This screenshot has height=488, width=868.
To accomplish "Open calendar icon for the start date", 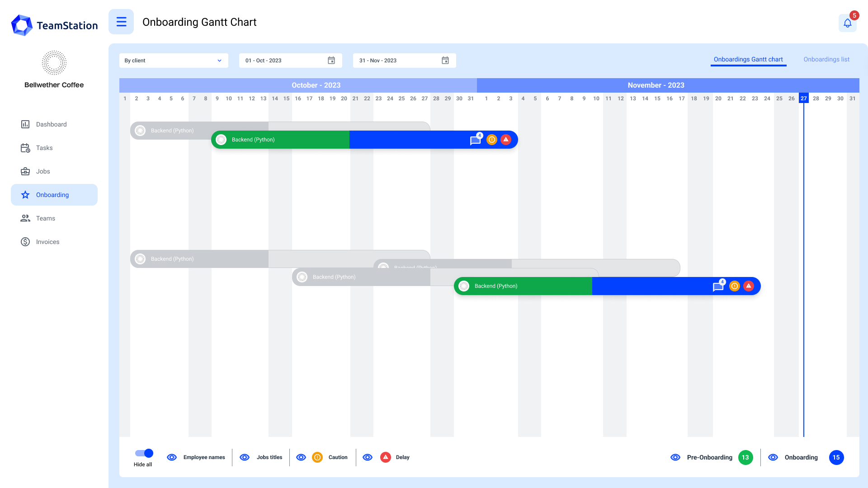I will pos(331,61).
